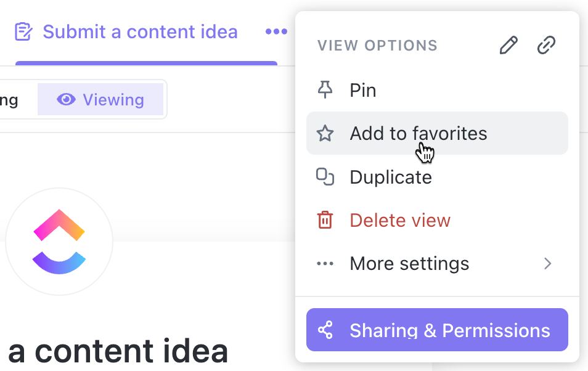Select Pin from the view options menu
This screenshot has height=371, width=588.
point(363,89)
